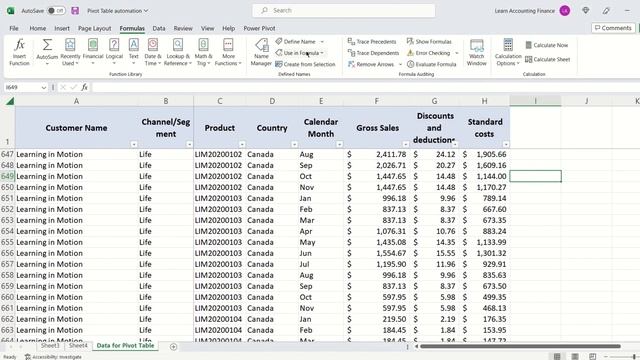Open Calendar Month filter dropdown
This screenshot has height=360, width=640.
tap(339, 144)
